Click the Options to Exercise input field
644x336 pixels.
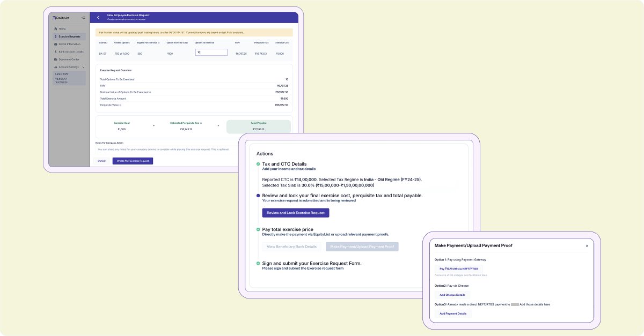[x=211, y=53]
